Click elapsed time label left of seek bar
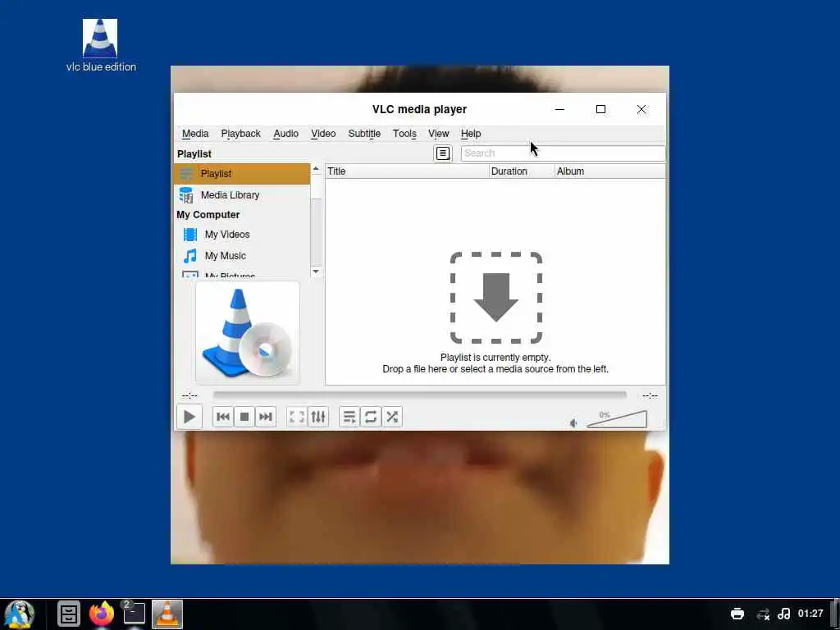The image size is (840, 630). tap(189, 396)
